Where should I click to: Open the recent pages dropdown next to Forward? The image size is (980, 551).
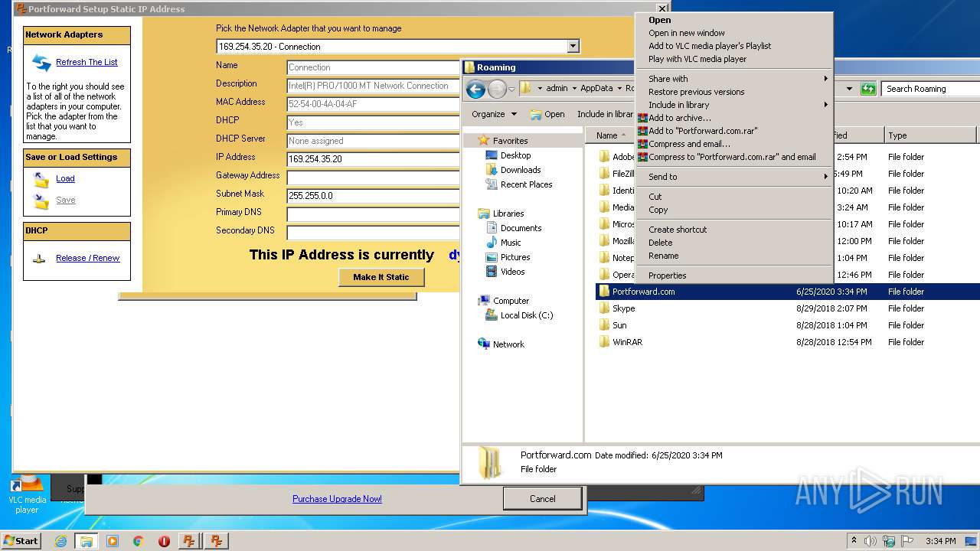click(x=511, y=90)
